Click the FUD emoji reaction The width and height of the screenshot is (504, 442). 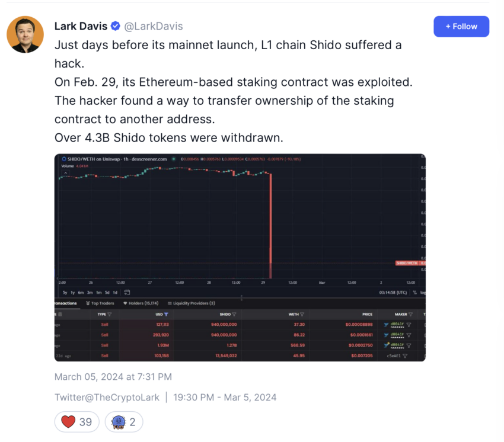[x=124, y=421]
